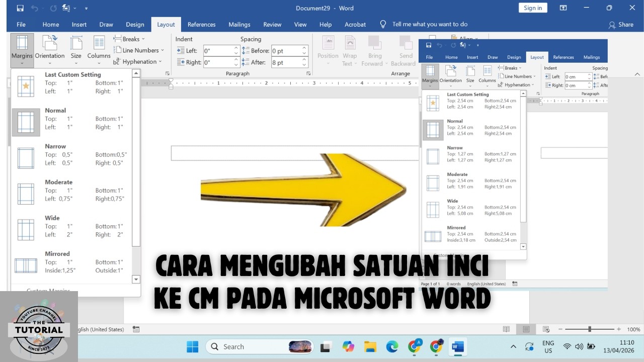
Task: Click margins list scroll-down arrow in main window
Action: tap(136, 279)
